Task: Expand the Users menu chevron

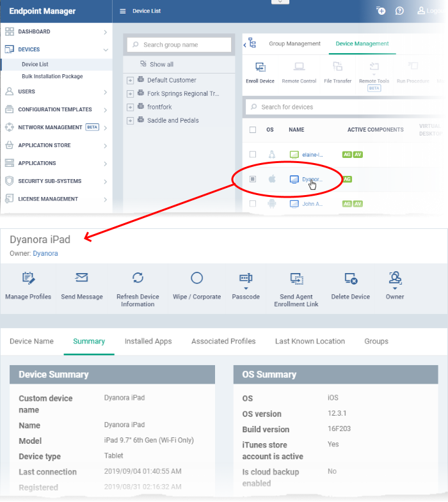Action: click(x=106, y=92)
